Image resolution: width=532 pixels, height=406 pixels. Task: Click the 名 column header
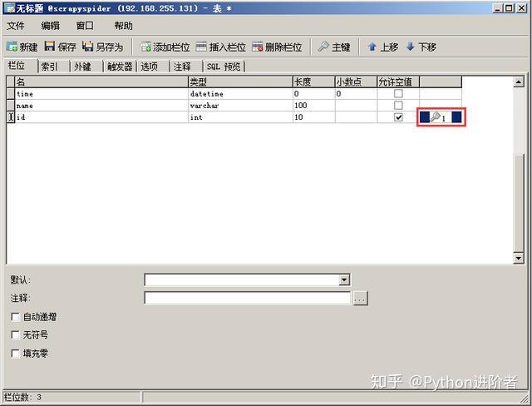[x=101, y=82]
